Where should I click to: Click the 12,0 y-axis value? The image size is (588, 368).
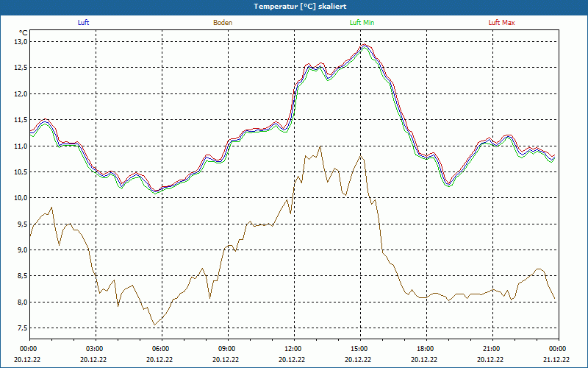coord(22,94)
